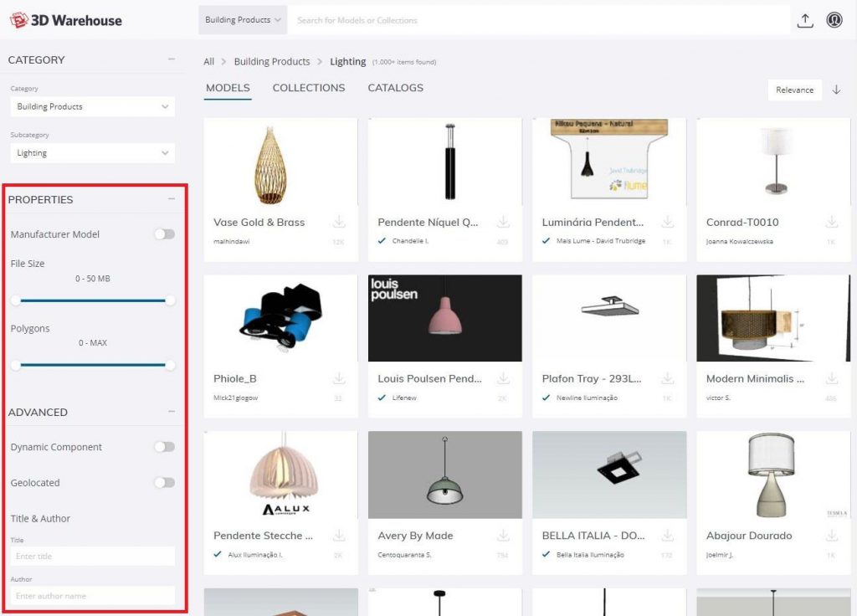857x616 pixels.
Task: Open the user account profile icon
Action: [x=834, y=21]
